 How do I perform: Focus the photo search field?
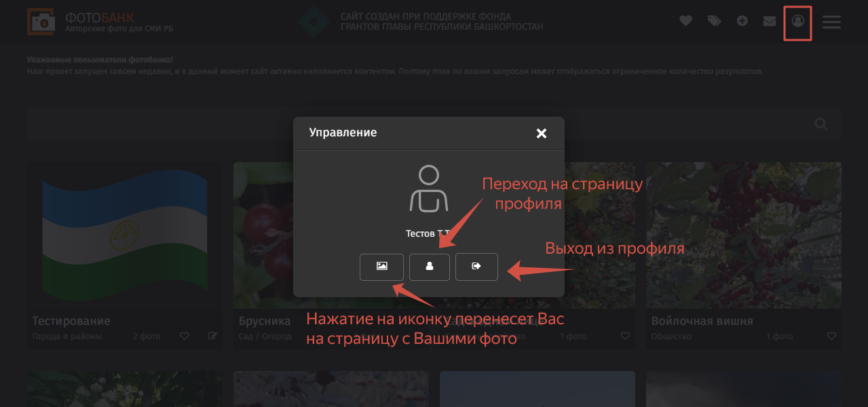click(x=407, y=124)
